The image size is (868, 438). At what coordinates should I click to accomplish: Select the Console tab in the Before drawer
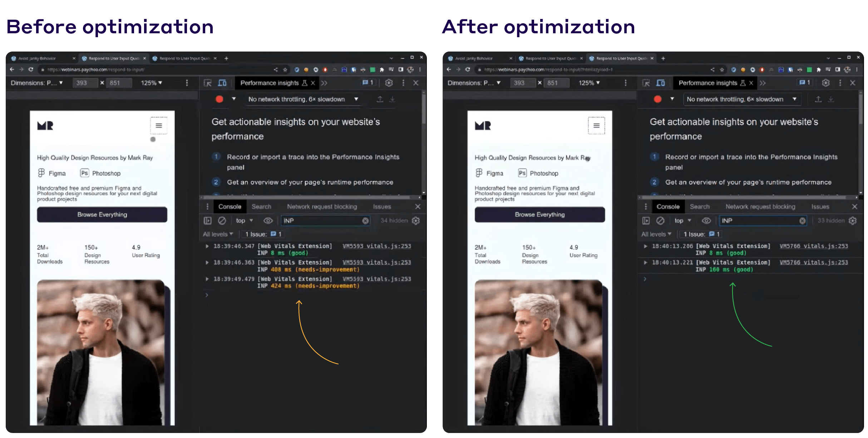tap(230, 206)
